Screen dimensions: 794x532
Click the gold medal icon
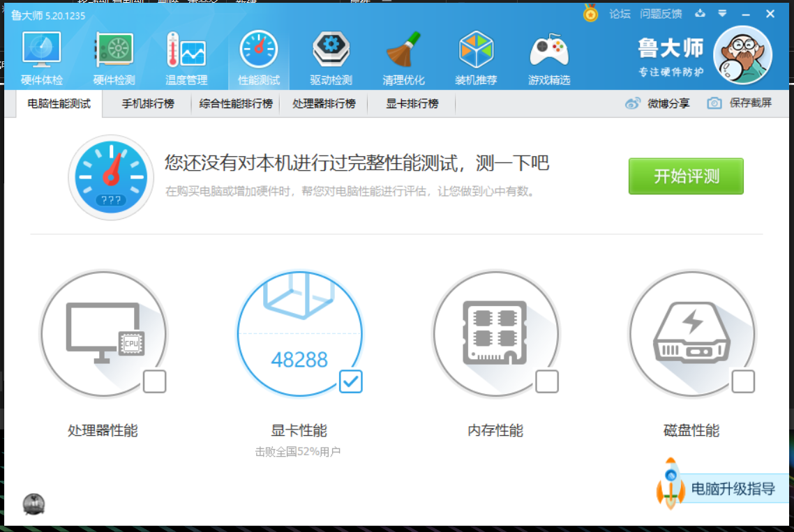pos(590,13)
